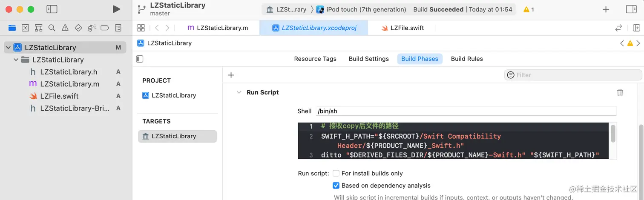Click the script scrollbar
Image resolution: width=644 pixels, height=200 pixels.
click(x=613, y=133)
